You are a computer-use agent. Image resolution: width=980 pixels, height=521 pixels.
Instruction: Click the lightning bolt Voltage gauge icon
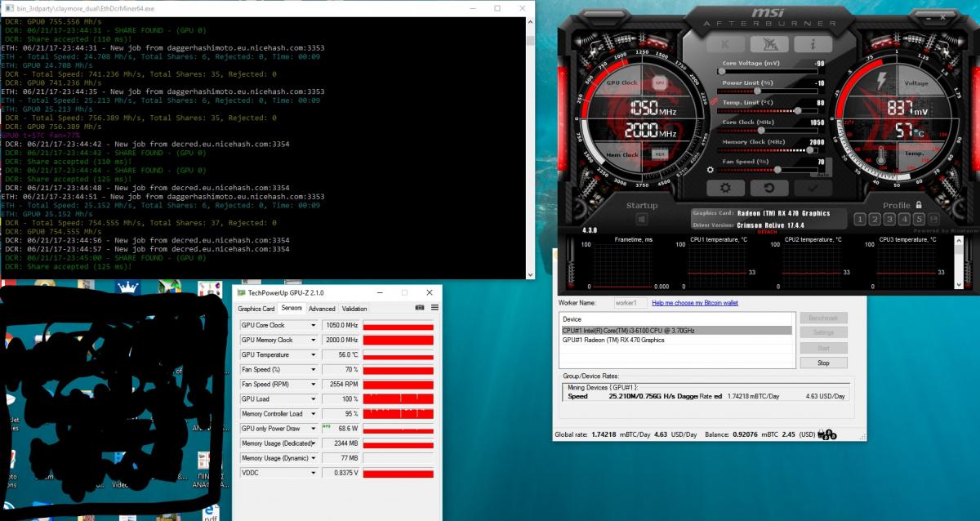click(882, 82)
